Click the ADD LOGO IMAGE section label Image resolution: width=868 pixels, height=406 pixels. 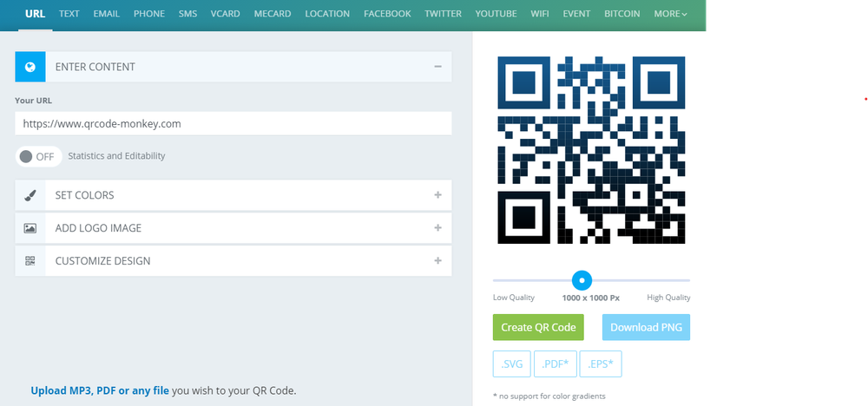pyautogui.click(x=98, y=228)
